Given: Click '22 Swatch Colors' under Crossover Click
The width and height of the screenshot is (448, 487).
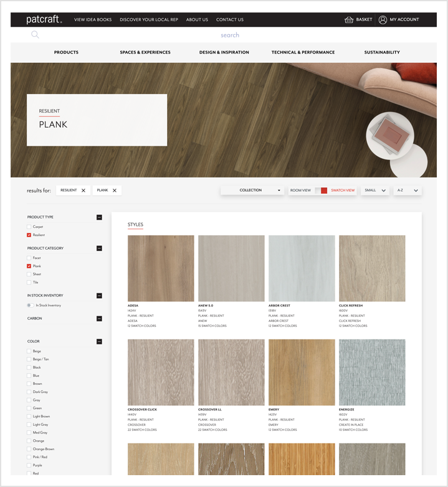Looking at the screenshot, I should [x=142, y=430].
